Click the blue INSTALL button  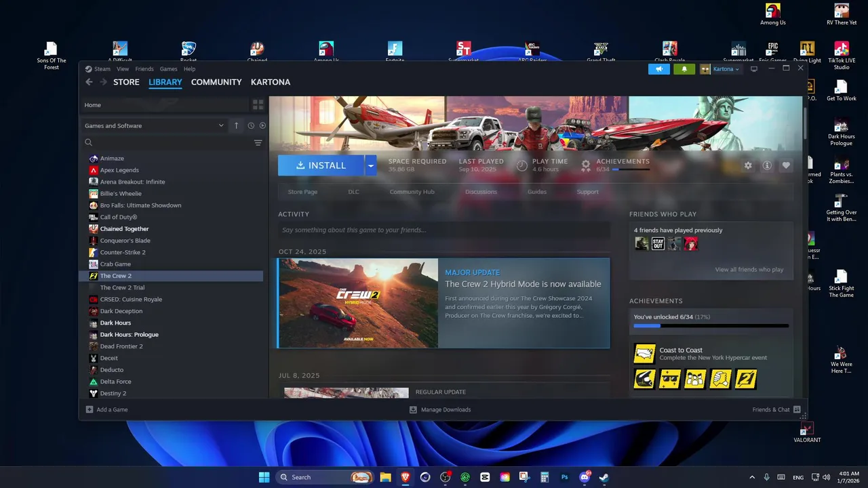[321, 165]
